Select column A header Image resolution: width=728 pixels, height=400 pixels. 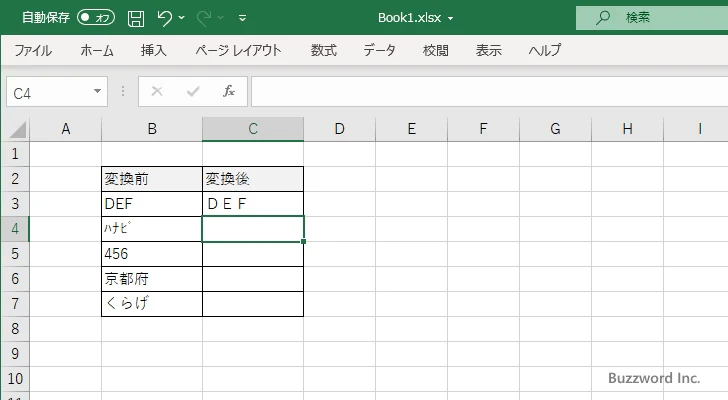65,129
